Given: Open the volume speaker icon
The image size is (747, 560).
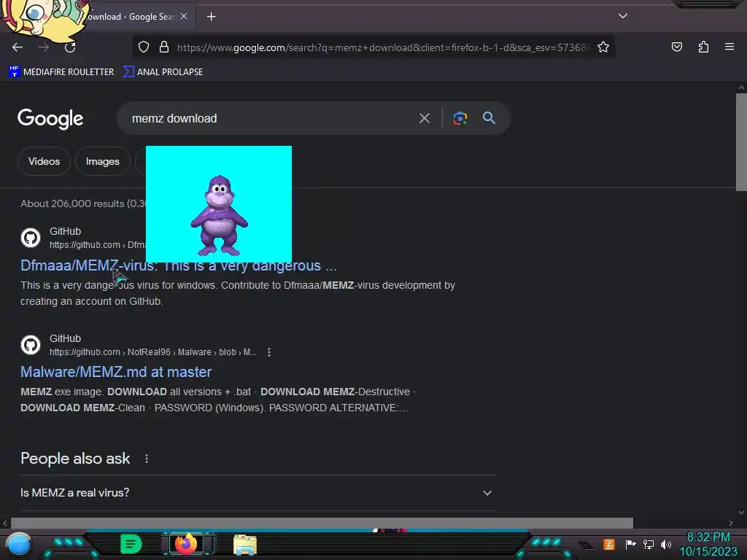Looking at the screenshot, I should point(666,544).
